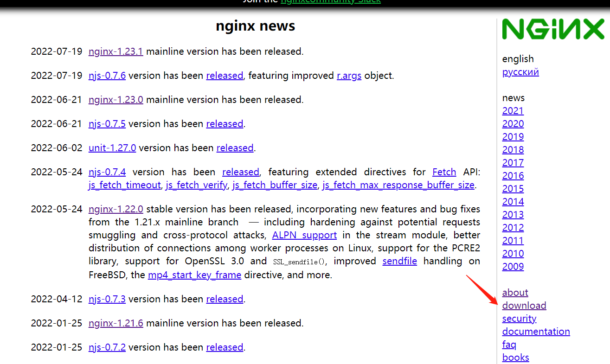Open the books page
Image resolution: width=610 pixels, height=364 pixels.
515,358
